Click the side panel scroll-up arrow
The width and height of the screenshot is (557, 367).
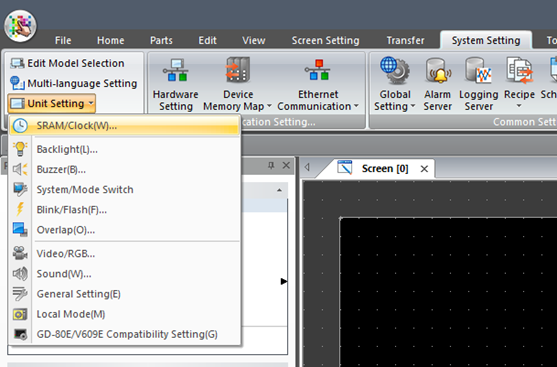click(280, 190)
